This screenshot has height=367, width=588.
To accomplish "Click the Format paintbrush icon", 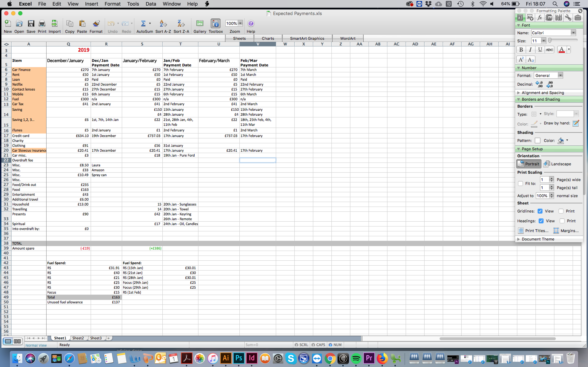I will (96, 24).
